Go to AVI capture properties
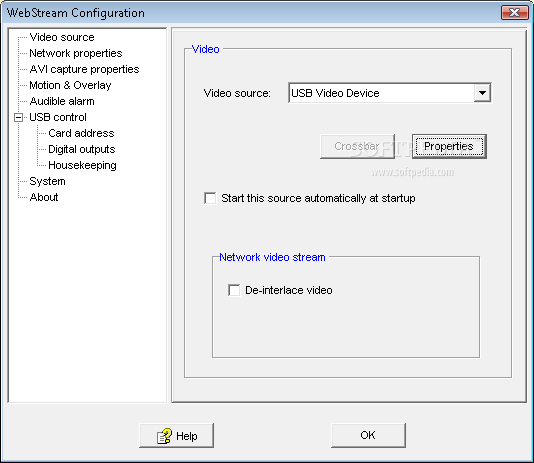 click(84, 69)
